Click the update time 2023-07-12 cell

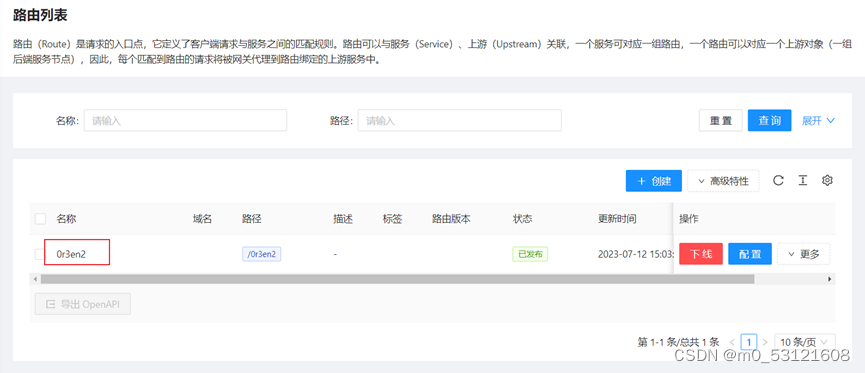pyautogui.click(x=636, y=254)
